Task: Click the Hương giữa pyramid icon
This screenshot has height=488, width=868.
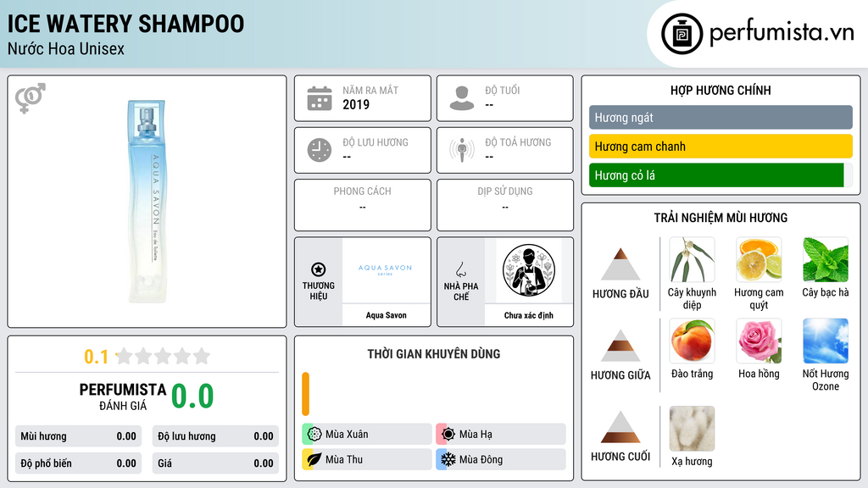Action: point(620,346)
